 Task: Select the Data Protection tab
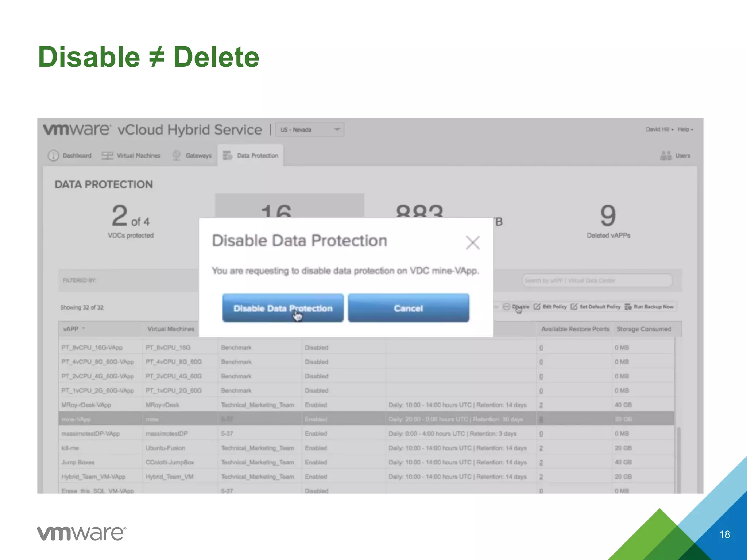(x=251, y=156)
